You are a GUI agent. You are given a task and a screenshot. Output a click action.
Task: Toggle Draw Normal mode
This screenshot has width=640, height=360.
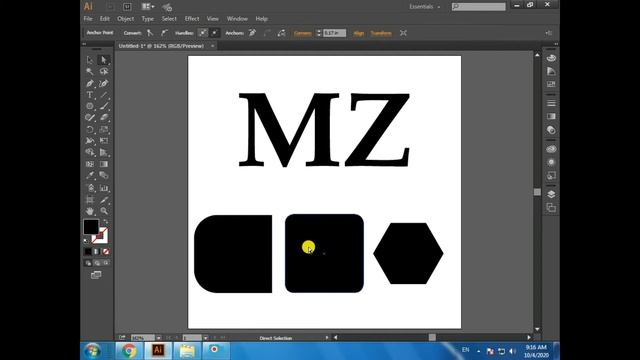coord(88,263)
